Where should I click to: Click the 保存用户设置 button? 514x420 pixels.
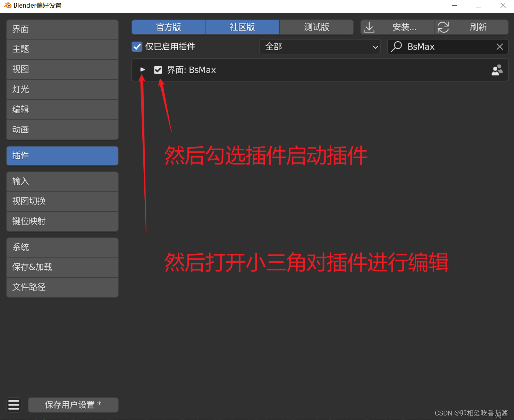[73, 405]
